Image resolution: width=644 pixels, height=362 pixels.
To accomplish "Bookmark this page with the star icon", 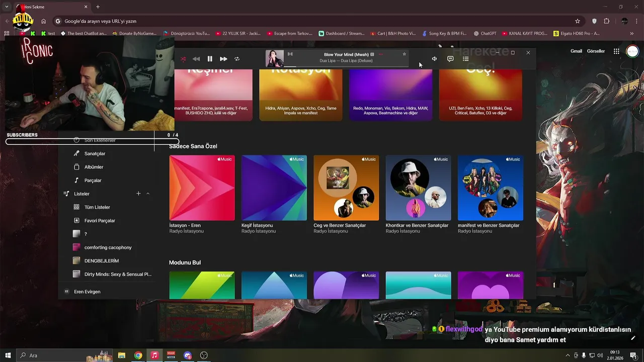I will 578,21.
